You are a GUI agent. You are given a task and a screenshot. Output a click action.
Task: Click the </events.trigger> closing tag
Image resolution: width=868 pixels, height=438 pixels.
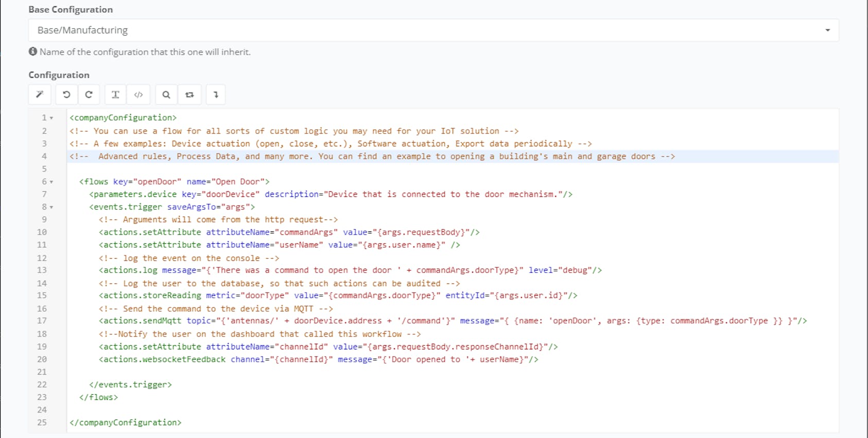131,384
